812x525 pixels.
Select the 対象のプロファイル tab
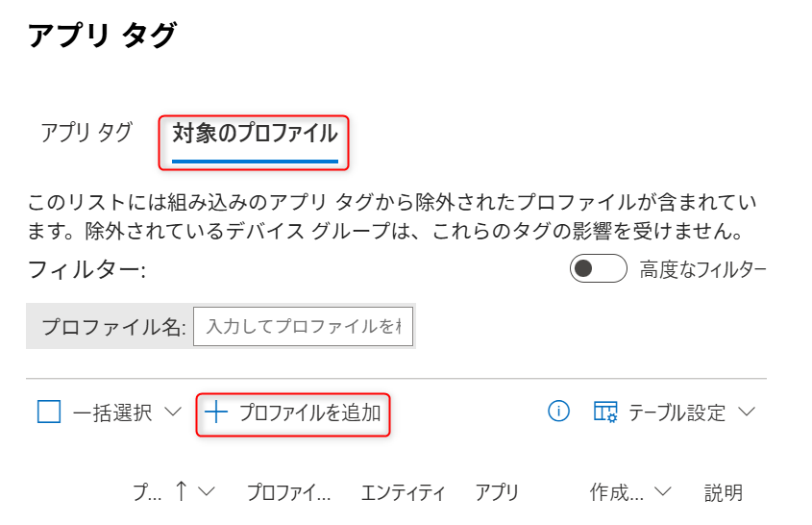255,134
